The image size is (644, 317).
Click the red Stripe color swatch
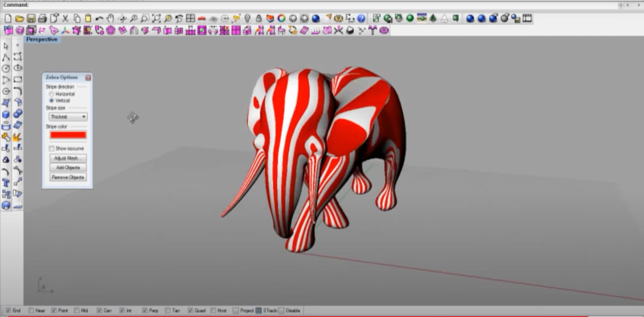68,135
